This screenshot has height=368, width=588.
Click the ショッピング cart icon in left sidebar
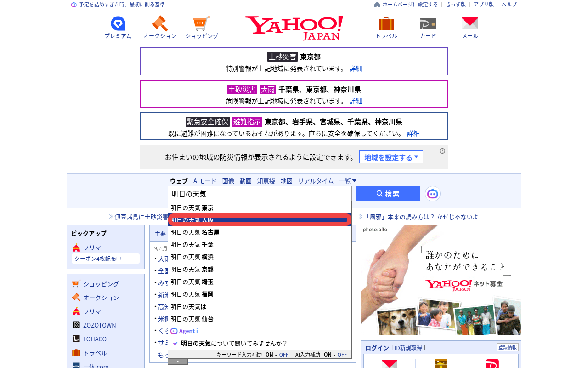76,283
